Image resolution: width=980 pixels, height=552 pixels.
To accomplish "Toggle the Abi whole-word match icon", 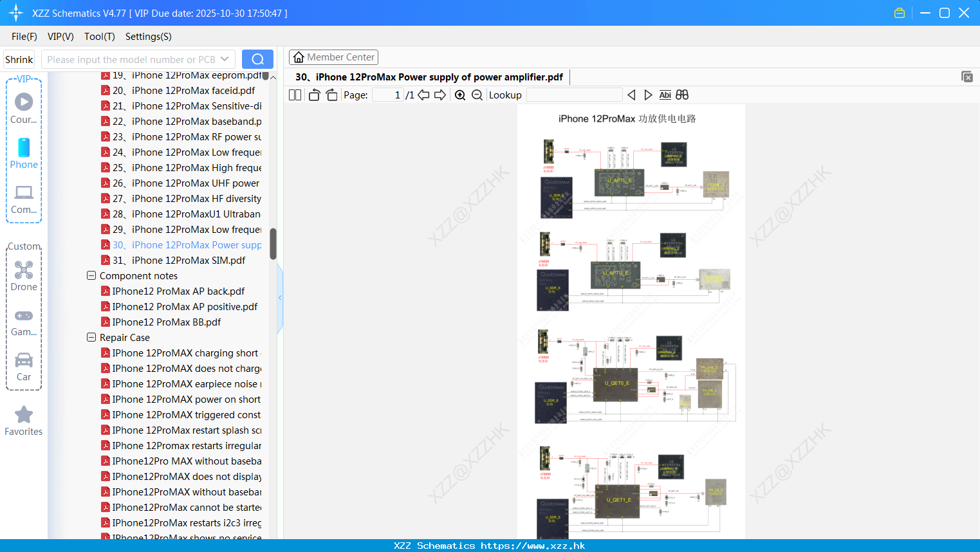I will pos(665,95).
